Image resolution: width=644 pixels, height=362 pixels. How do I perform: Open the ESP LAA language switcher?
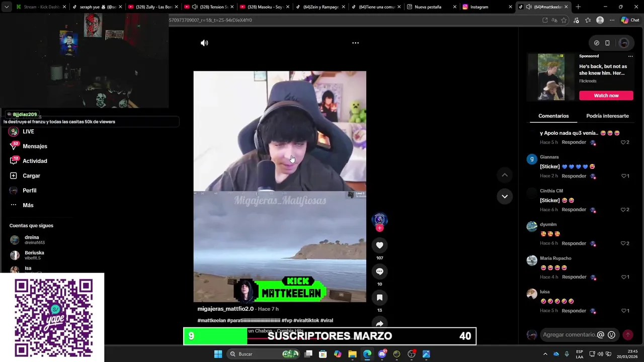(580, 354)
